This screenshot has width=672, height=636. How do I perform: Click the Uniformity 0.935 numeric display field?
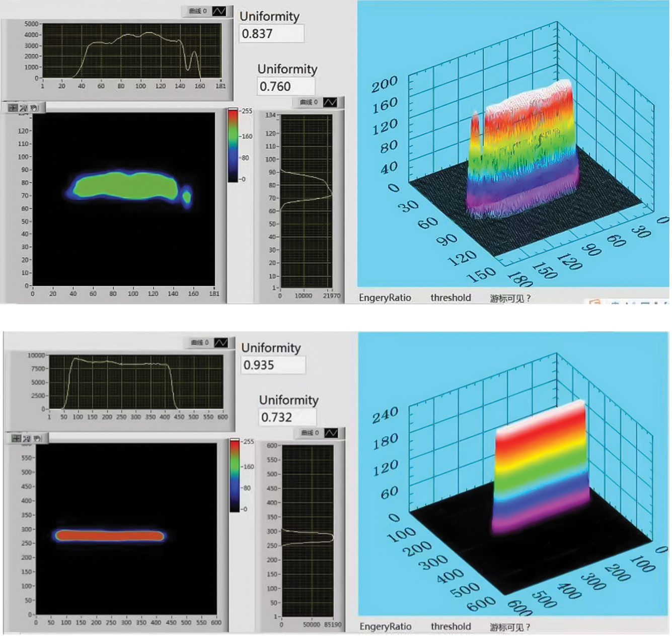pyautogui.click(x=272, y=364)
